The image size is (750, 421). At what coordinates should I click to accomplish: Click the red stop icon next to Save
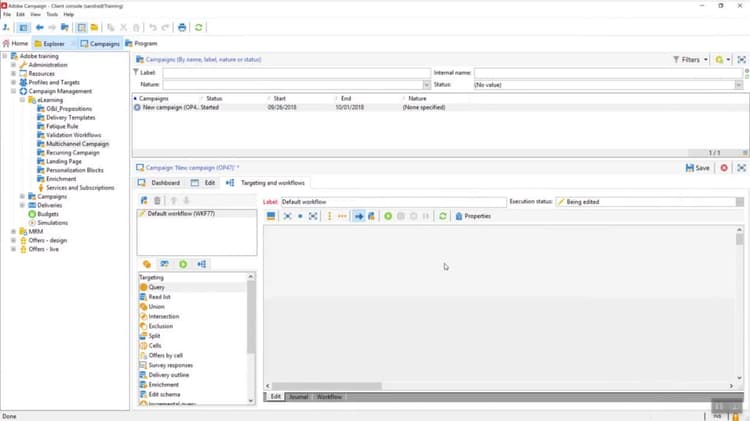(x=724, y=168)
